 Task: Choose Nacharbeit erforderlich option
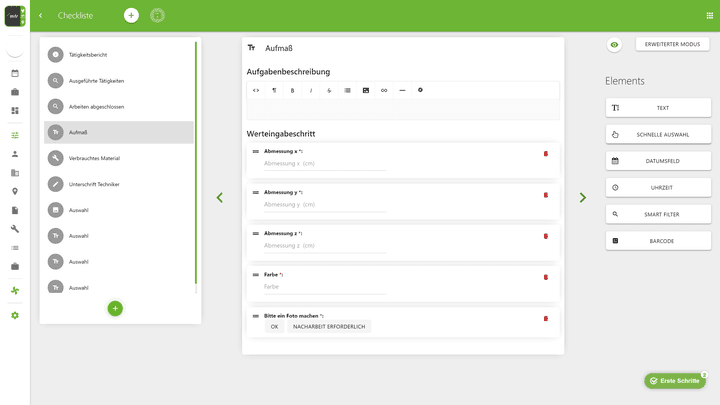pyautogui.click(x=329, y=326)
